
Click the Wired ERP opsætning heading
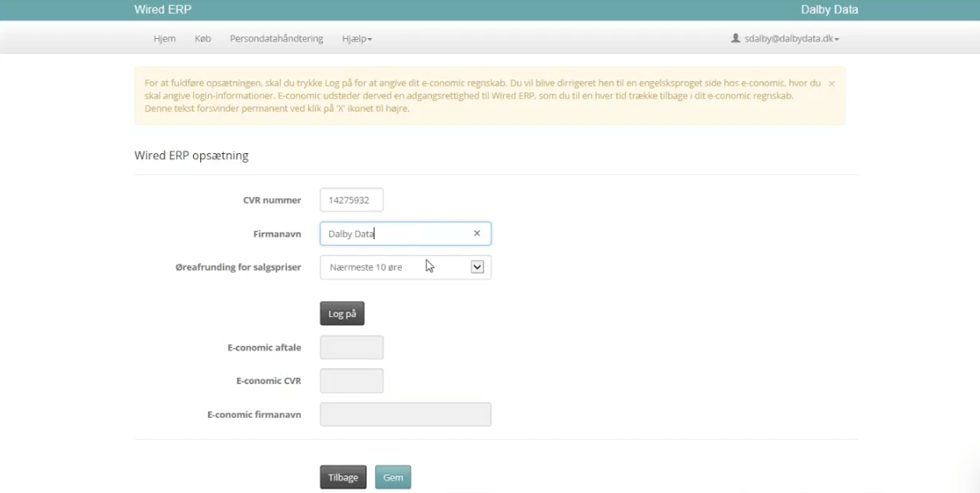pyautogui.click(x=191, y=156)
